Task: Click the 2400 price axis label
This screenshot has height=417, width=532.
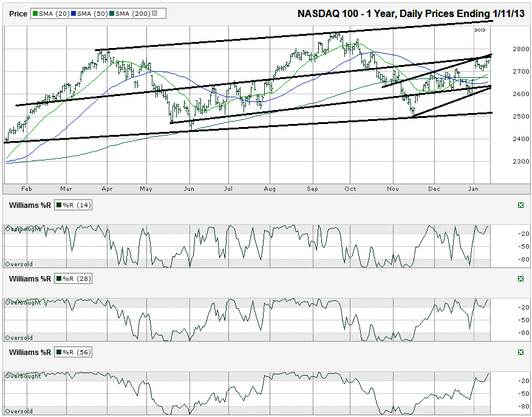Action: click(x=521, y=139)
